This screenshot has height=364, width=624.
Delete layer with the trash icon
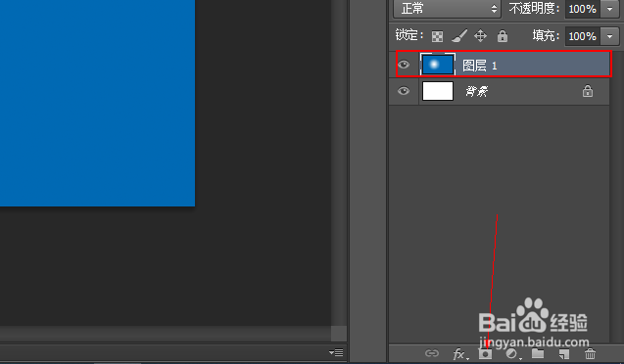(590, 353)
